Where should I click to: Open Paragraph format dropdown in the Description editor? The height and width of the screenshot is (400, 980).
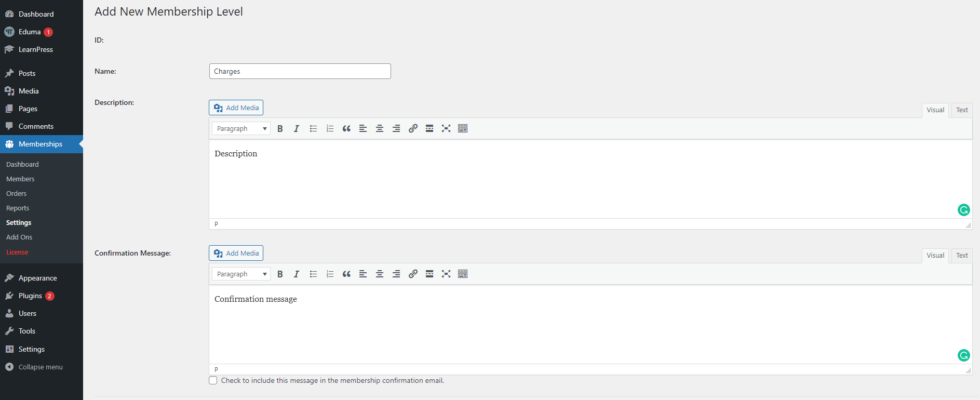(x=241, y=128)
